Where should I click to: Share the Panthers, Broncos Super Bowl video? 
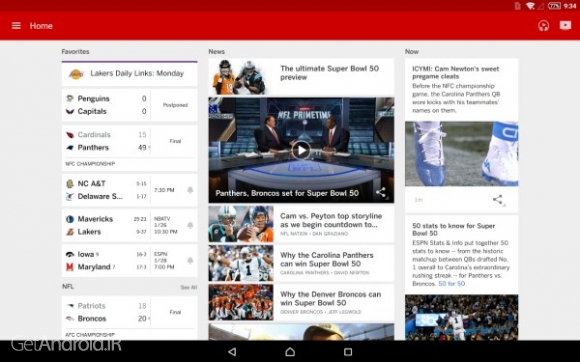(381, 192)
